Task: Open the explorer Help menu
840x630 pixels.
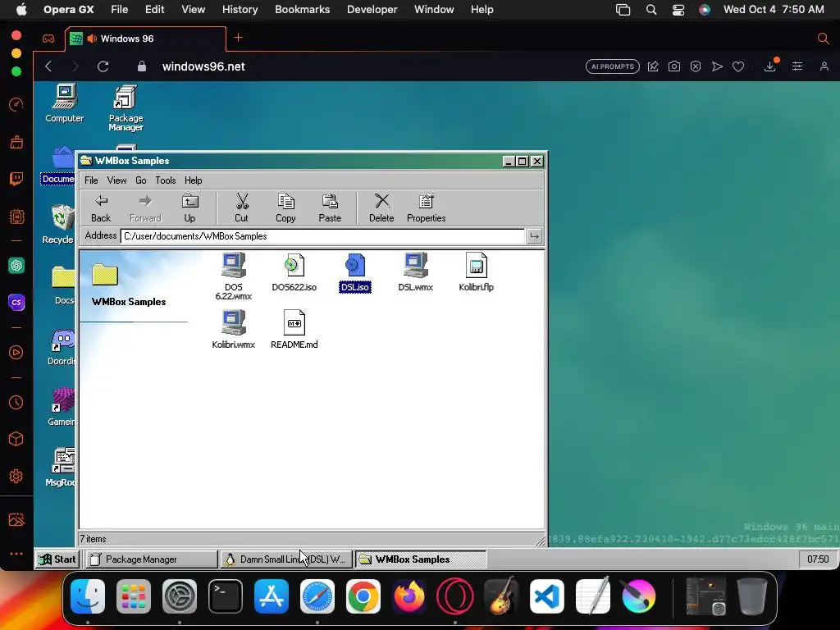Action: pyautogui.click(x=194, y=180)
